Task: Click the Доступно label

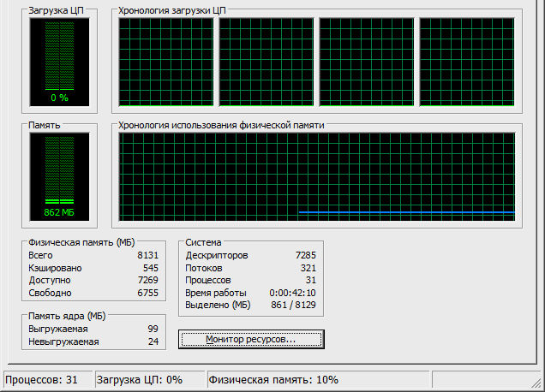Action: 50,280
